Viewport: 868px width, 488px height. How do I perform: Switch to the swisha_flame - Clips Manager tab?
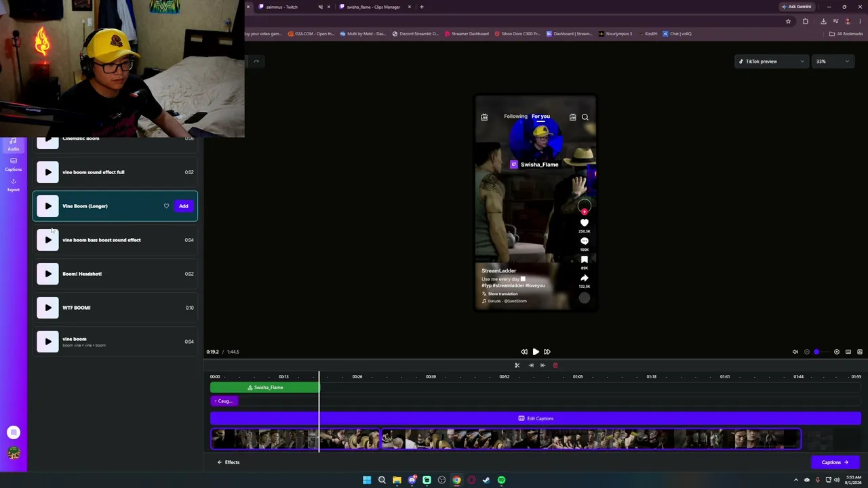373,7
